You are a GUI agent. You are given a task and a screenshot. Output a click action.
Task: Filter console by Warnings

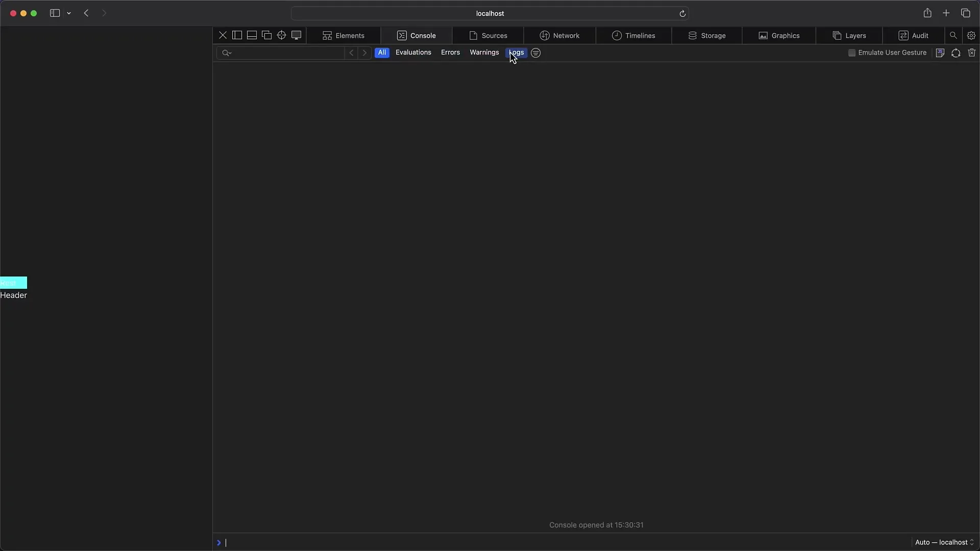(484, 53)
